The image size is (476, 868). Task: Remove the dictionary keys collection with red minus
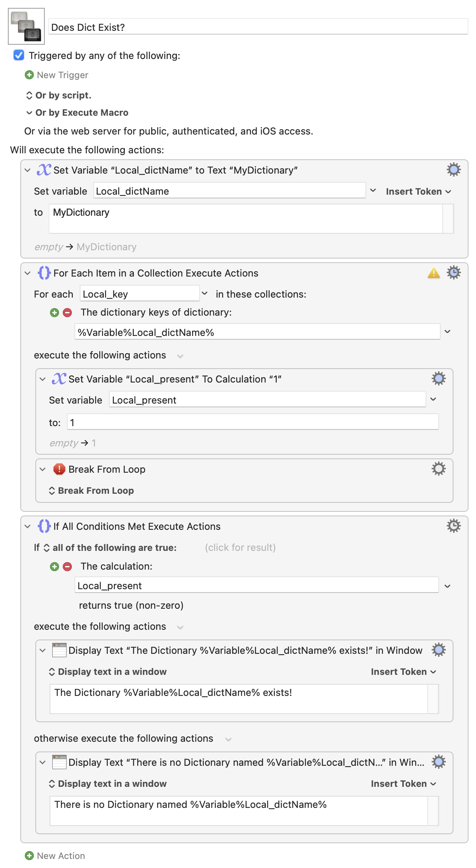pos(67,313)
